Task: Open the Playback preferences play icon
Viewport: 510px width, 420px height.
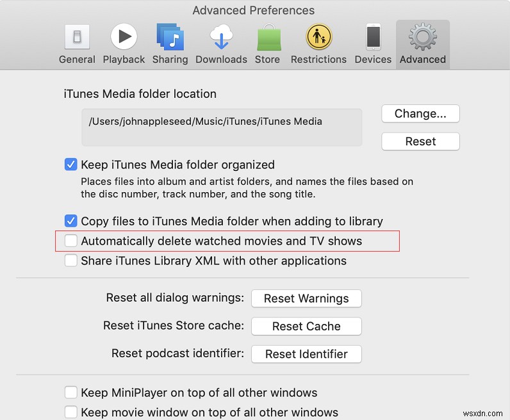Action: (124, 36)
